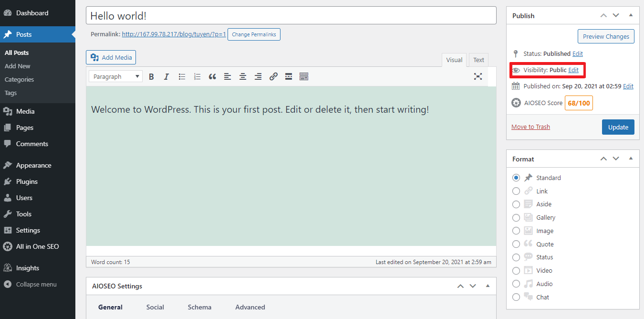
Task: Open AIOSEO Schema tab
Action: click(x=199, y=307)
